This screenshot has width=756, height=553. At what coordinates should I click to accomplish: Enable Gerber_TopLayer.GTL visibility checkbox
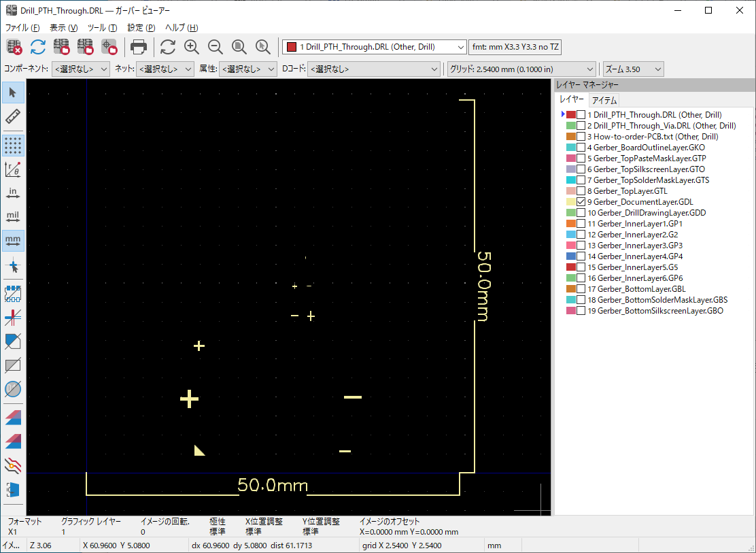pos(581,191)
